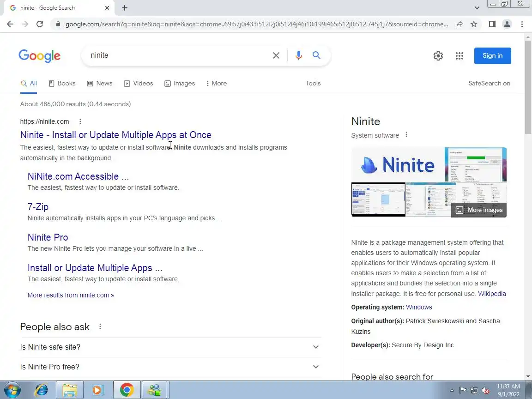Share this page using the share icon

pos(459,24)
